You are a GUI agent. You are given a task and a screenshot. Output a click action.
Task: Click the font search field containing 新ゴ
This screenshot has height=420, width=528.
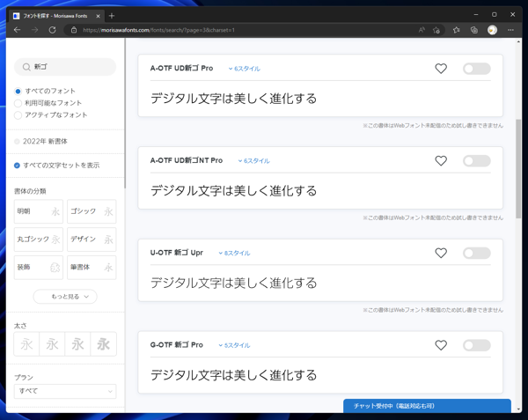pyautogui.click(x=65, y=67)
